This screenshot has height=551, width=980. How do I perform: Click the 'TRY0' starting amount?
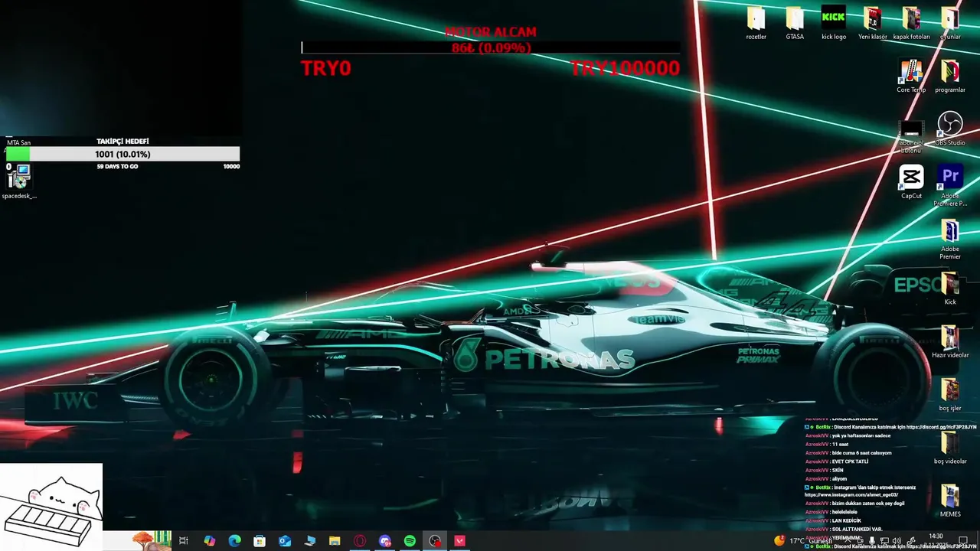coord(326,68)
